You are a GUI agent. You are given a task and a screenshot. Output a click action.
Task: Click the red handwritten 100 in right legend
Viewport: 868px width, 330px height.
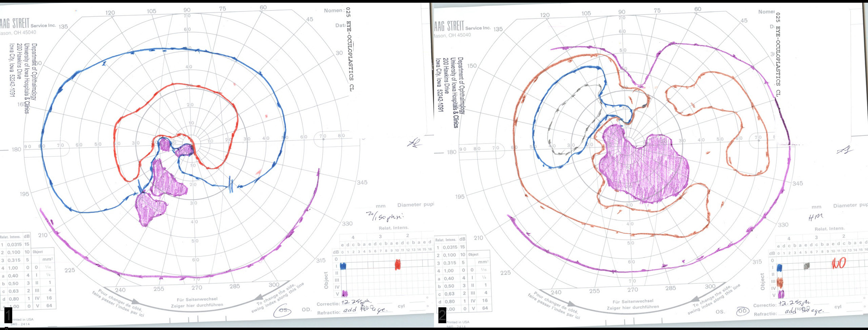click(838, 263)
